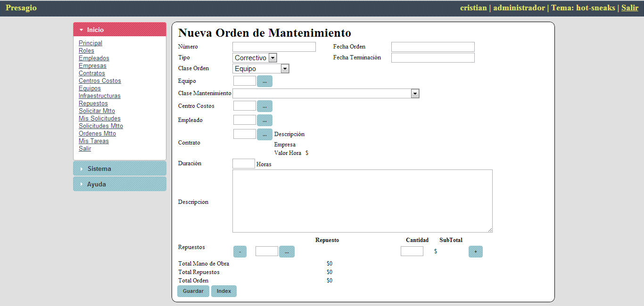
Task: Remove the repuesto row with the - button
Action: pos(239,251)
